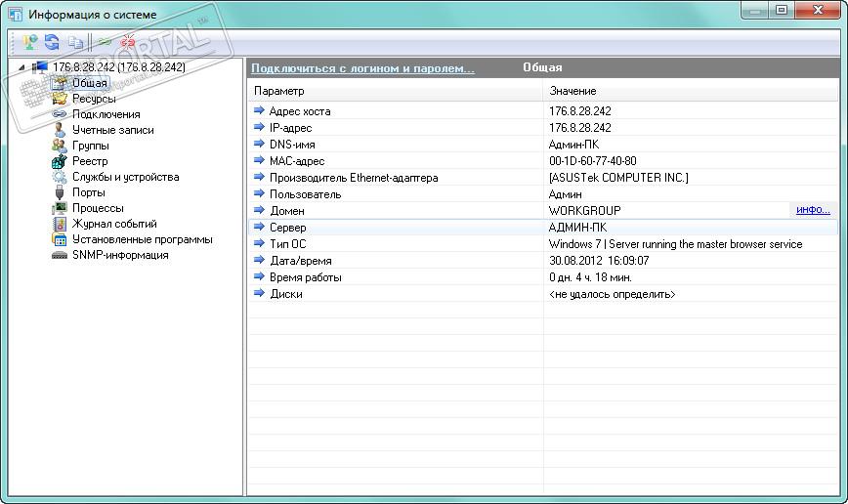Select the Адрес хоста parameter cell

396,111
